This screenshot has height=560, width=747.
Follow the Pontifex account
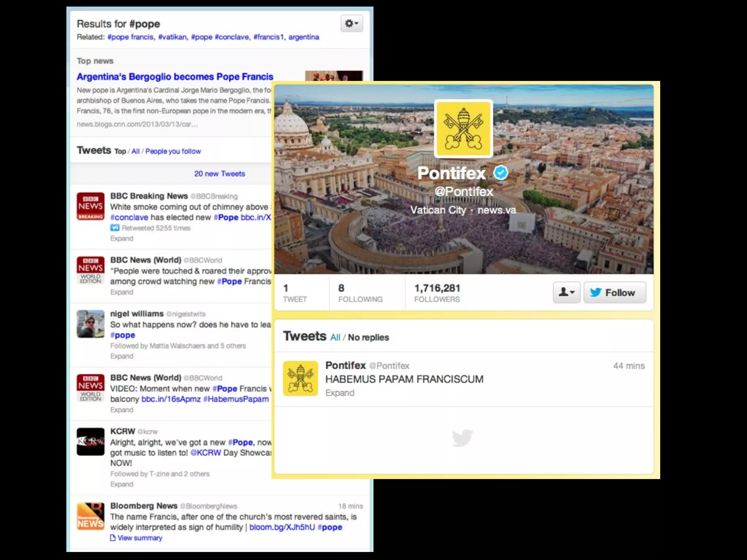tap(614, 292)
